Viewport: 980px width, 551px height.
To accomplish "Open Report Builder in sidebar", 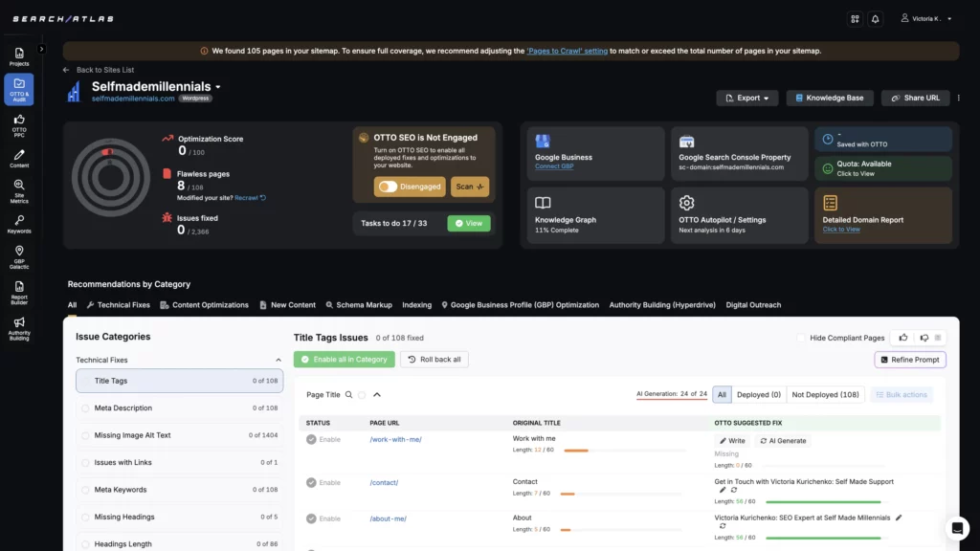I will tap(19, 292).
